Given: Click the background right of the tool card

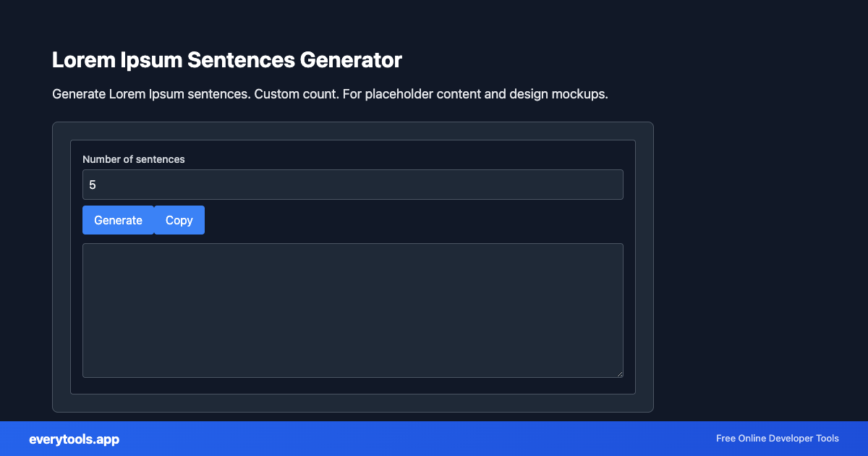Looking at the screenshot, I should pyautogui.click(x=759, y=268).
